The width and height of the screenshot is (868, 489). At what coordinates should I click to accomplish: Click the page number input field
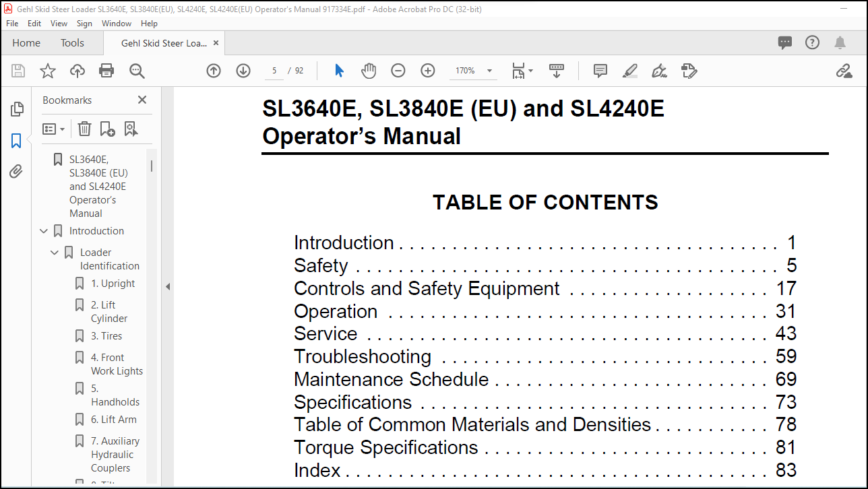click(274, 71)
